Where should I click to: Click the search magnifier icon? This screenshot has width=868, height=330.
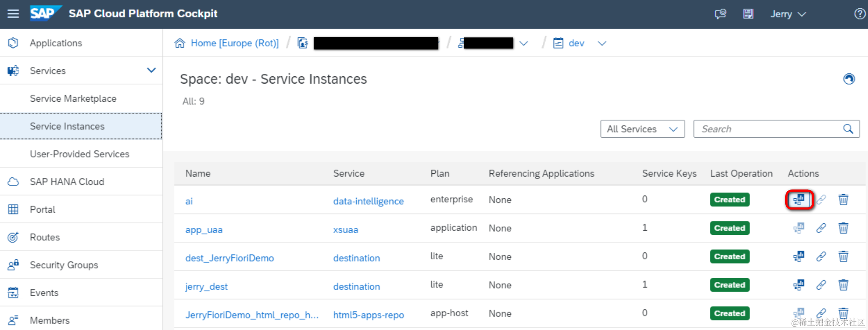tap(848, 129)
